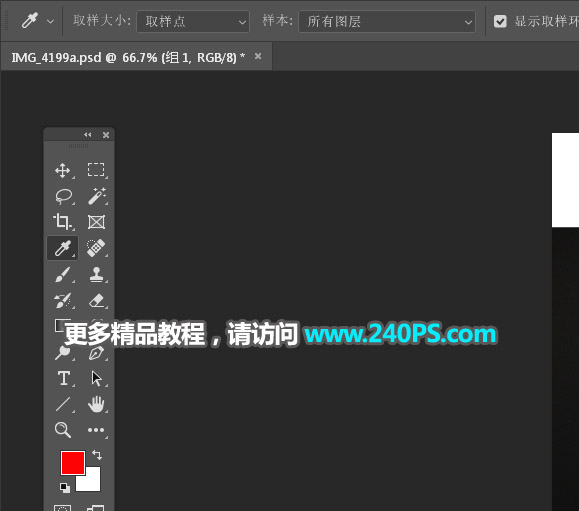The height and width of the screenshot is (511, 579).
Task: Expand the eyedropper tool preset picker arrow
Action: (x=51, y=21)
